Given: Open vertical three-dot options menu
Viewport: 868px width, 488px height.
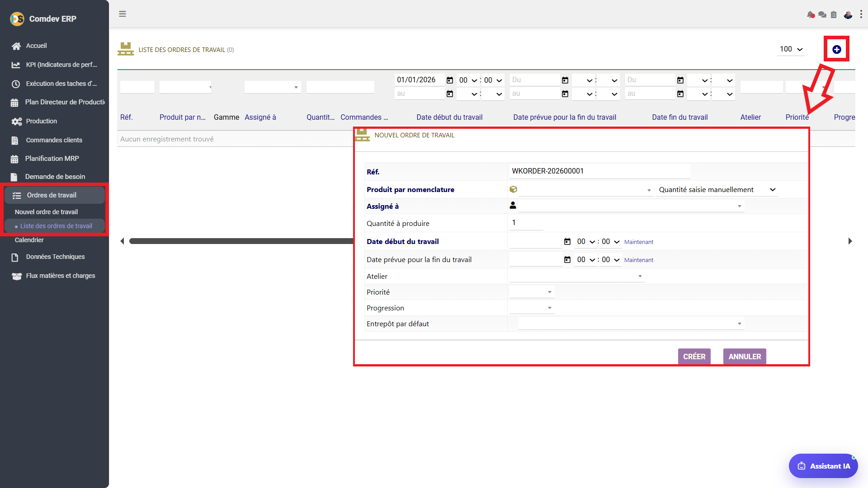Looking at the screenshot, I should [861, 14].
